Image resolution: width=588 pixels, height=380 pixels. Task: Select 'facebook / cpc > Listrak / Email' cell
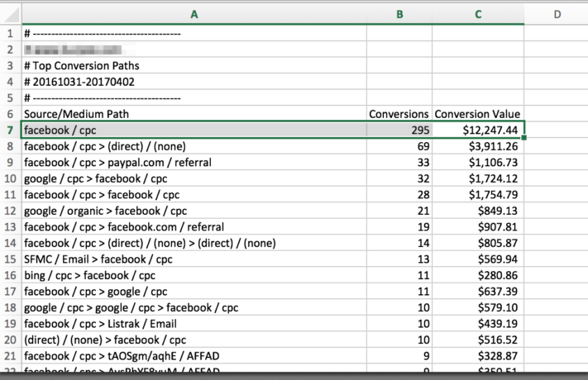(107, 324)
